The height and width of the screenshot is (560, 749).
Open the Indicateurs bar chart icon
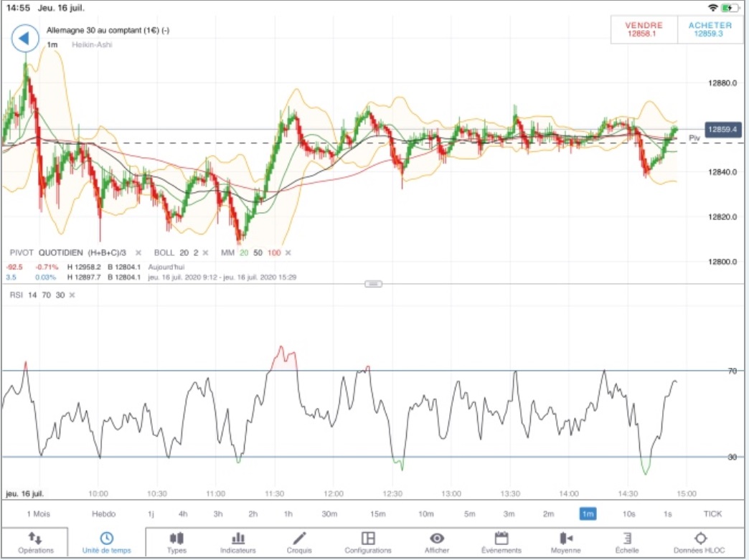(238, 538)
